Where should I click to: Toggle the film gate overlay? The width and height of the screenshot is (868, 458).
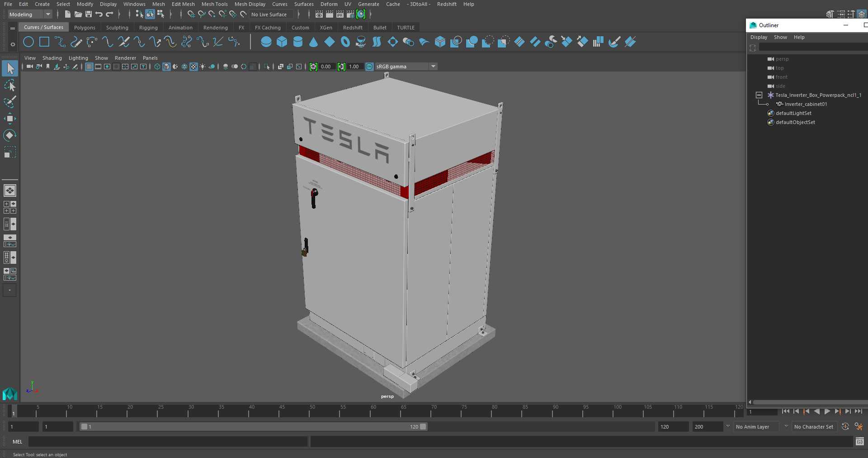point(98,67)
